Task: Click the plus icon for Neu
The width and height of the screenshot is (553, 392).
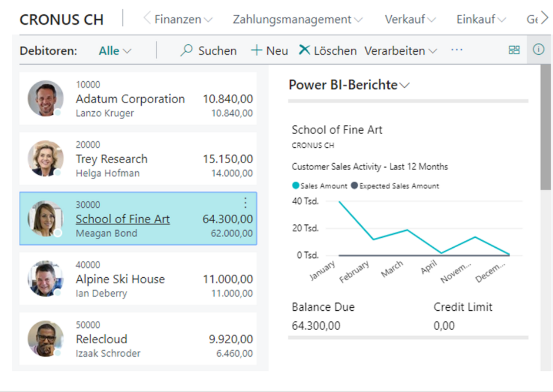Action: pyautogui.click(x=256, y=51)
